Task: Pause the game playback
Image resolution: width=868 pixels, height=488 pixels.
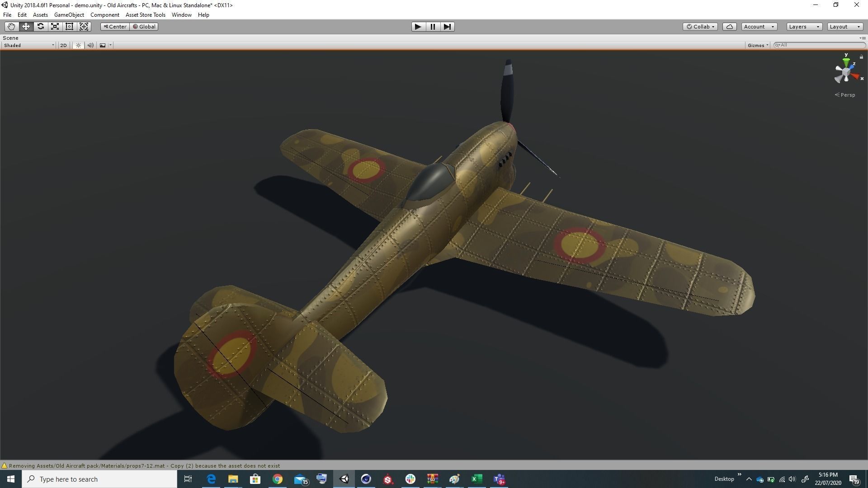Action: [433, 27]
